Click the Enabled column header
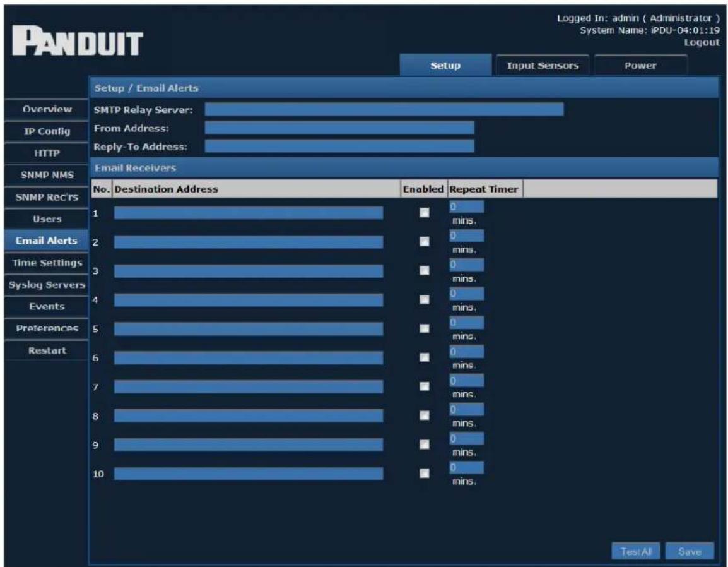The image size is (728, 567). (x=423, y=189)
